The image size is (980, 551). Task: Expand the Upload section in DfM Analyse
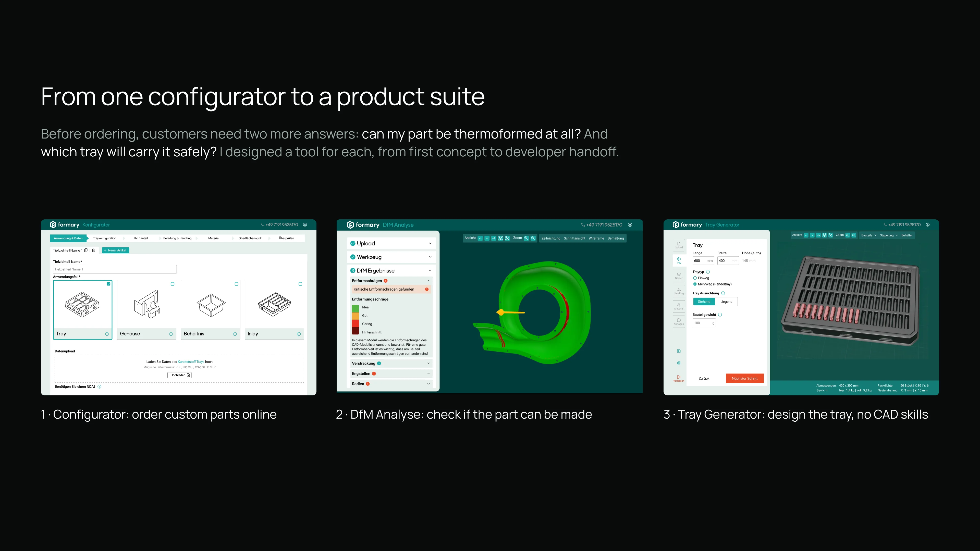[x=391, y=243]
